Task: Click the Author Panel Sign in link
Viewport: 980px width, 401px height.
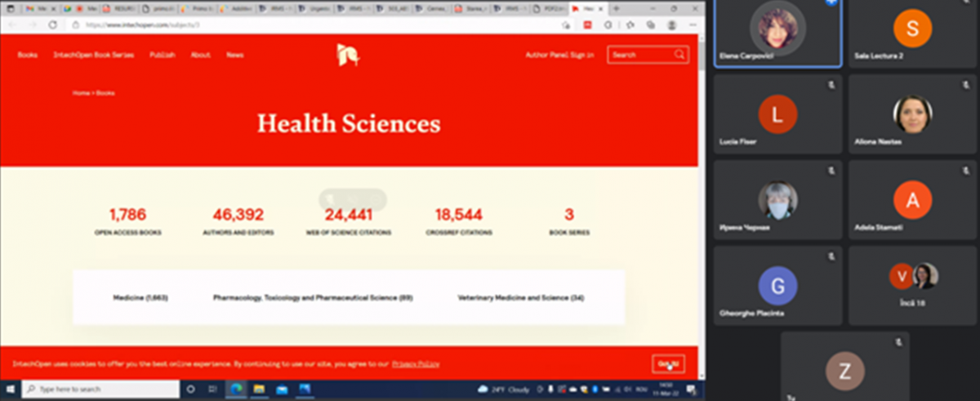Action: point(559,55)
